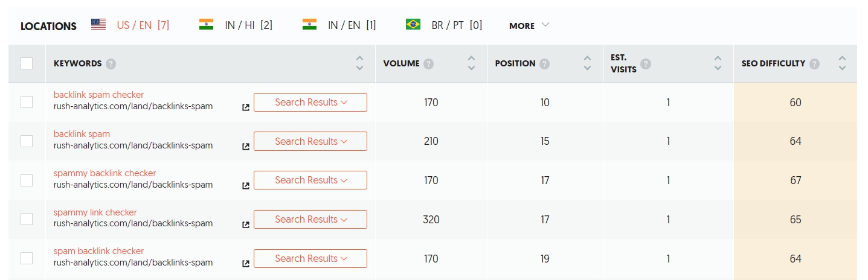
Task: Expand the More locations dropdown
Action: [529, 25]
